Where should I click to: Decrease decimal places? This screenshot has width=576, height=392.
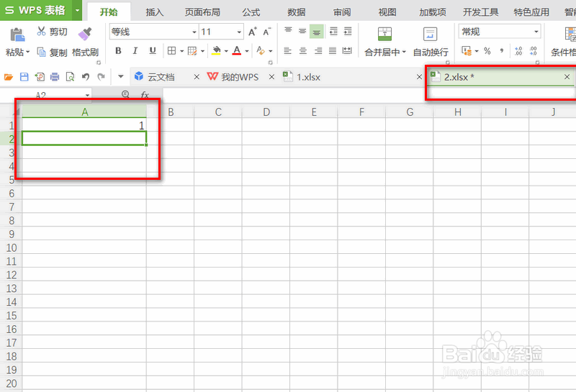534,51
